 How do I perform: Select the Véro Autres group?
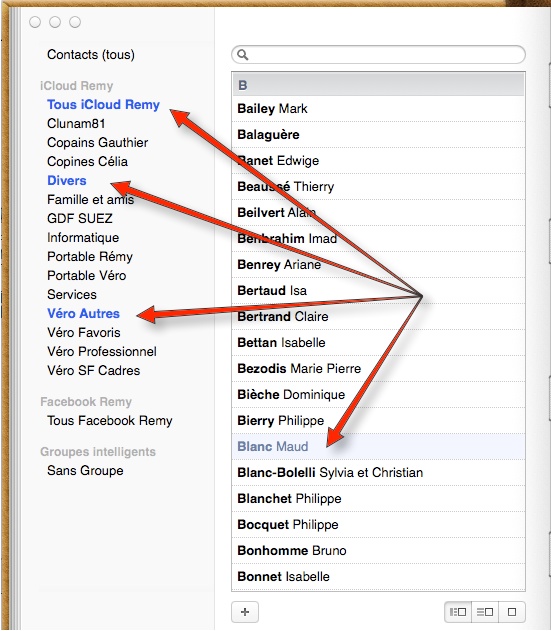tap(83, 313)
